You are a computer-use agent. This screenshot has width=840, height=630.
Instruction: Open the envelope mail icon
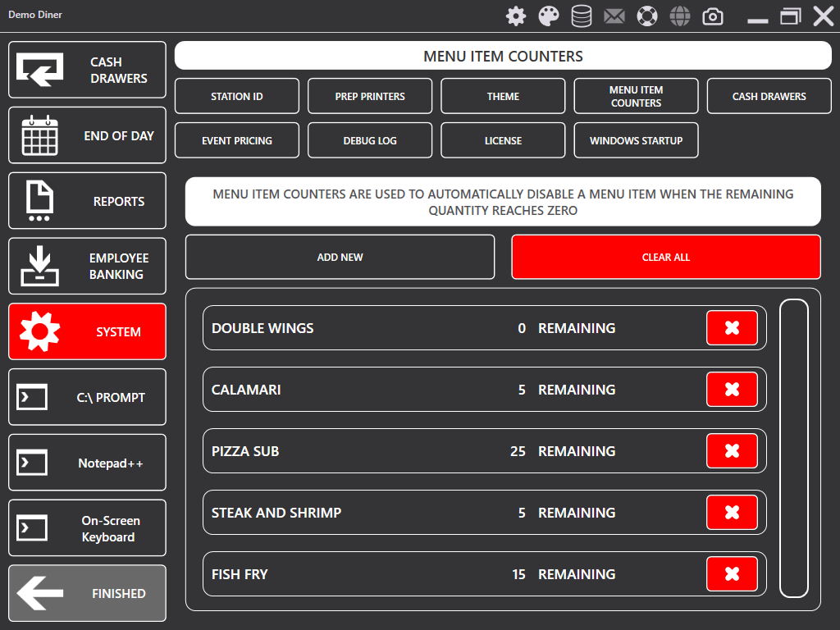614,16
